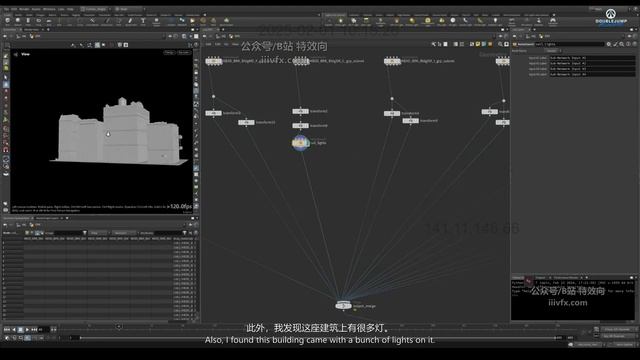Viewport: 640px width, 360px height.
Task: Select the Box shelf tool
Action: pos(8,21)
